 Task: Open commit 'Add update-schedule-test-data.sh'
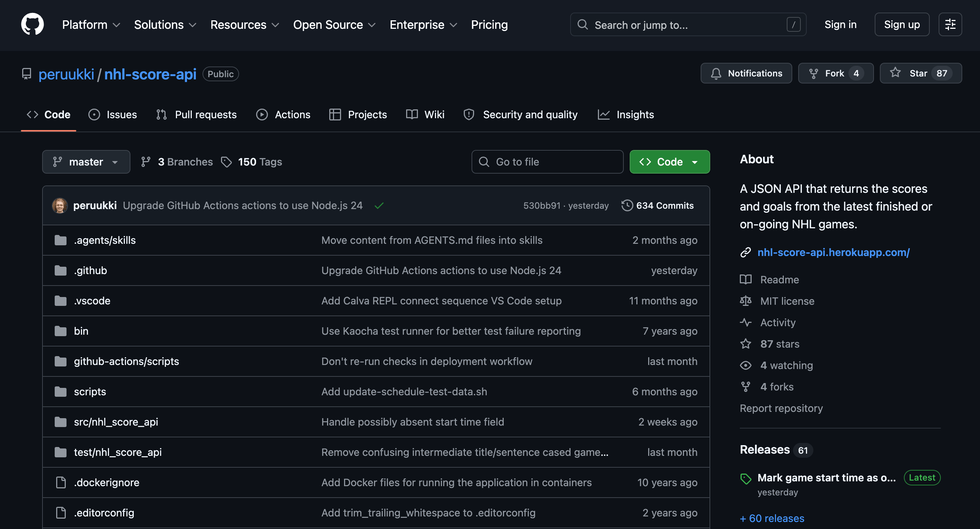404,392
